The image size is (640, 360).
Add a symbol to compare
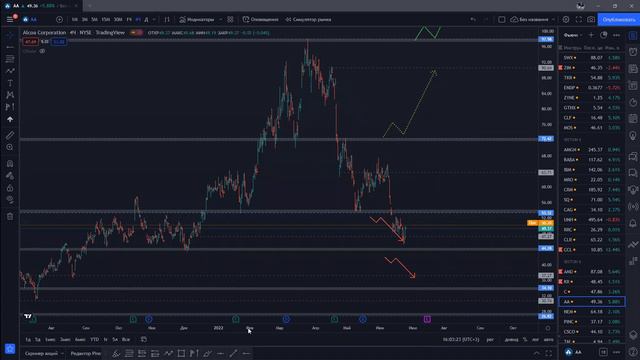tap(59, 19)
